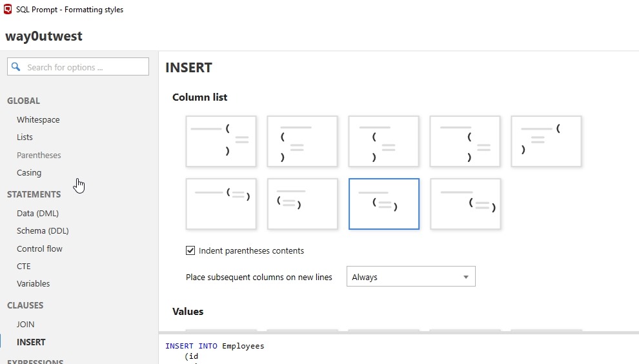The image size is (639, 364).
Task: Open the Whitespace settings page
Action: 38,119
